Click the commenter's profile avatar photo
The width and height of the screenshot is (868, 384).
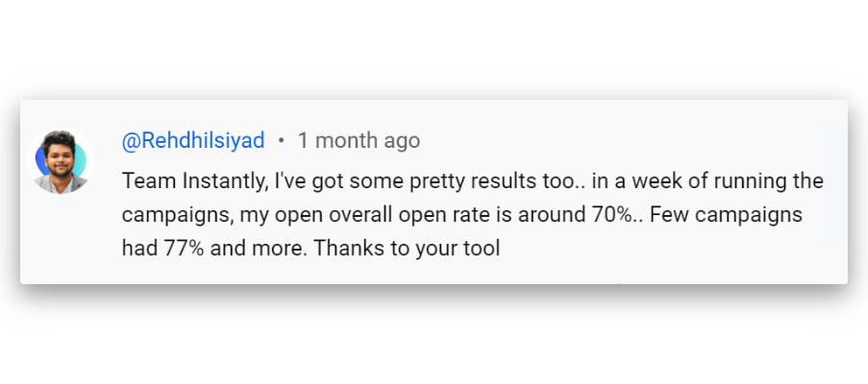coord(61,160)
